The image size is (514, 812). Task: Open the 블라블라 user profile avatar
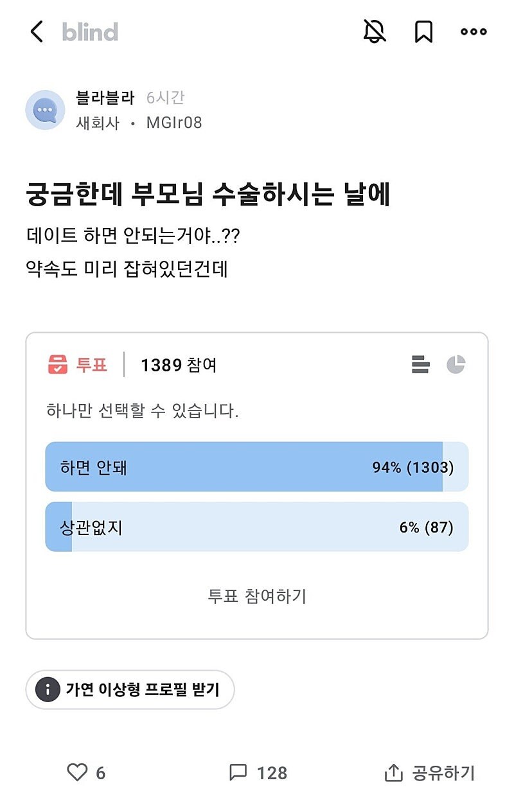[45, 110]
